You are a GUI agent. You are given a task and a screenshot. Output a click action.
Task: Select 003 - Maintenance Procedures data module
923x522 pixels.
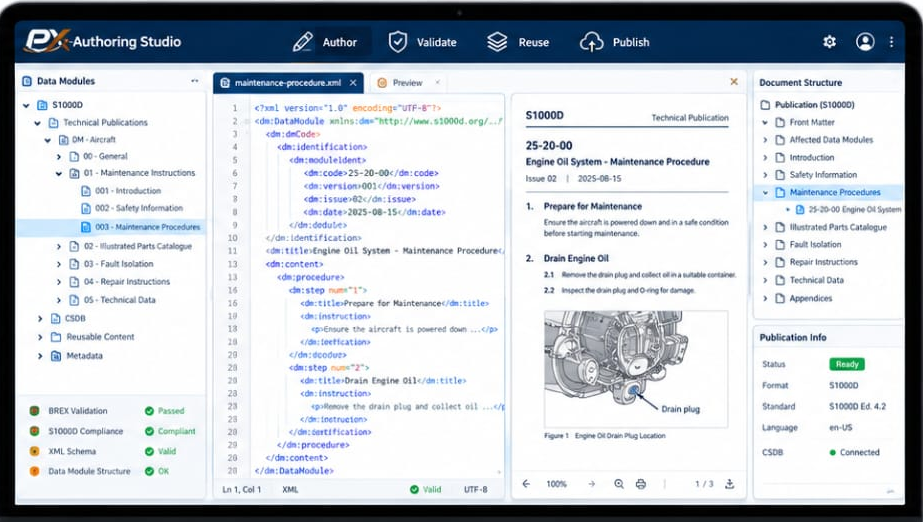coord(111,227)
